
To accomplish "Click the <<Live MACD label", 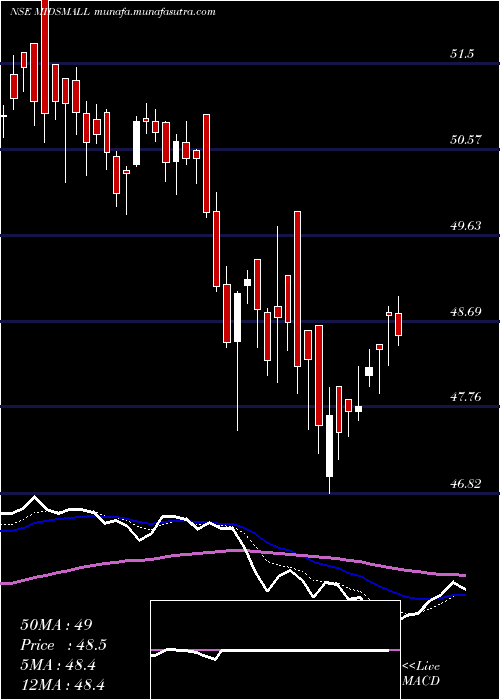I will [x=421, y=674].
